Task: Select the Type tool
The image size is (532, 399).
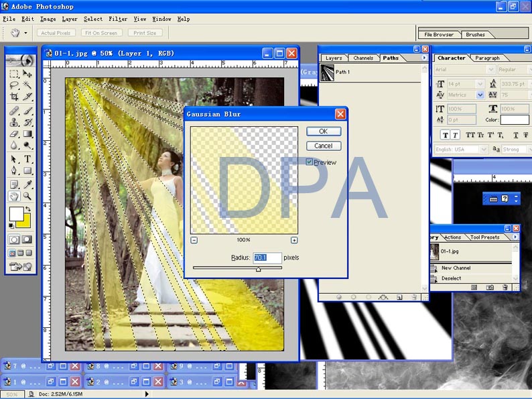Action: pyautogui.click(x=27, y=159)
